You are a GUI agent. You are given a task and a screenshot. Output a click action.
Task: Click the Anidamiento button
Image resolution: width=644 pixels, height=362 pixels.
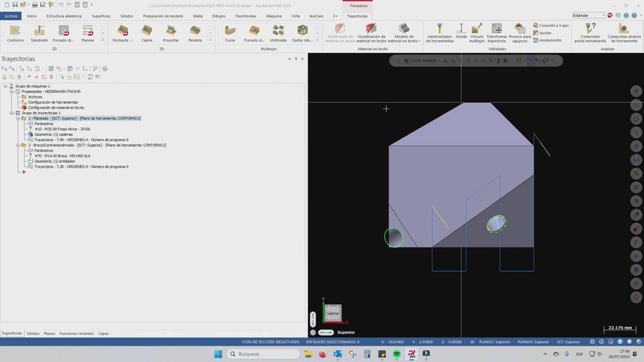tap(547, 40)
